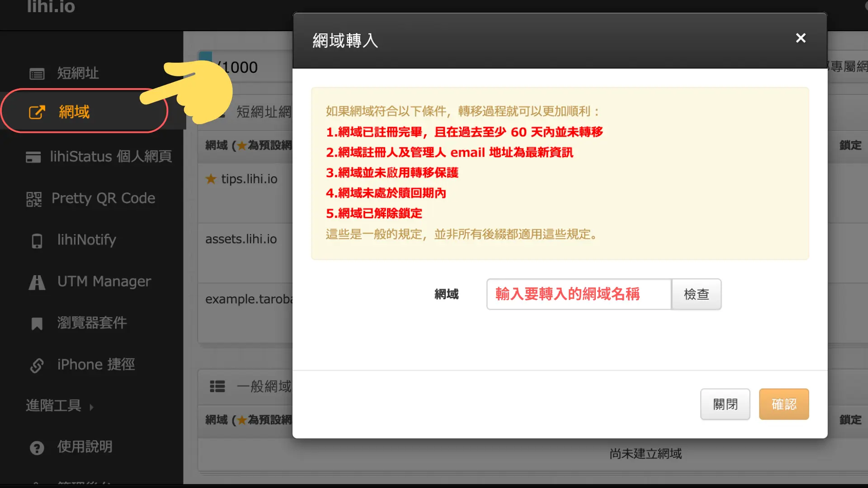Viewport: 868px width, 488px height.
Task: Expand the 進階工具 submenu arrow
Action: [x=91, y=407]
